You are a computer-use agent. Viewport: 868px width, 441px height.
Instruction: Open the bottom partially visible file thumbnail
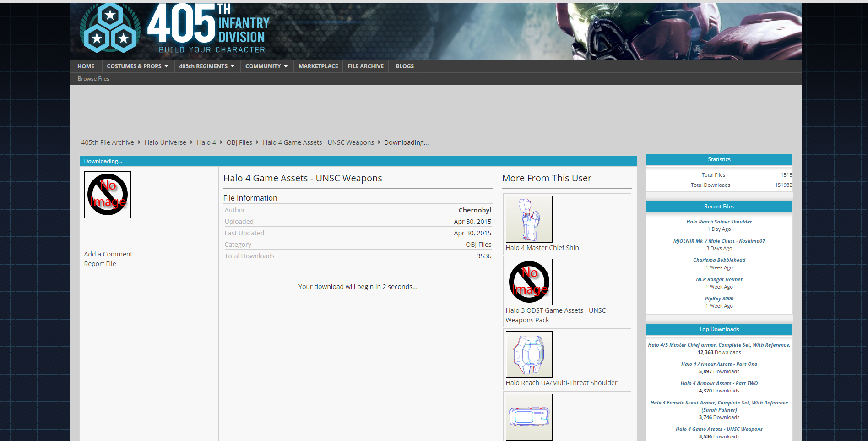click(529, 417)
